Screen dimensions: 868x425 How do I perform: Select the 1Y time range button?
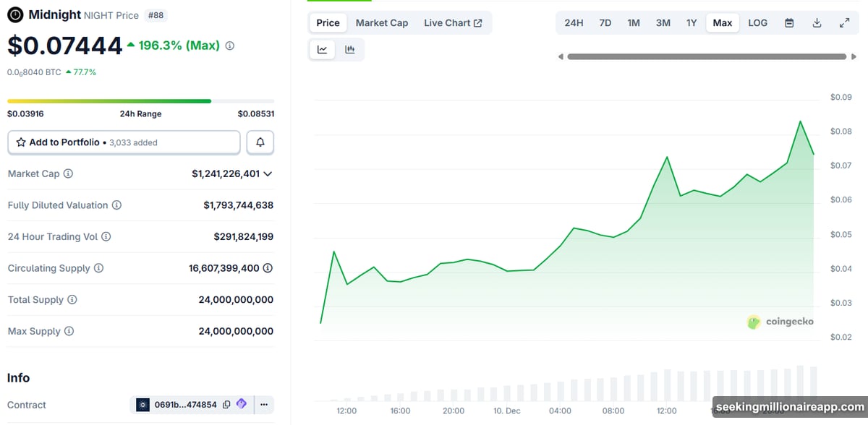(692, 23)
